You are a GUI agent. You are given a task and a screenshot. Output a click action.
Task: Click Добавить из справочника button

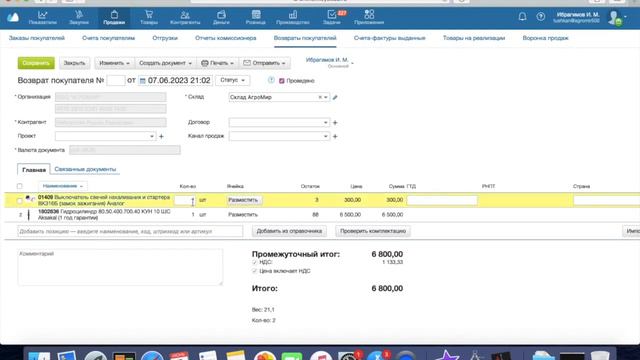click(289, 231)
